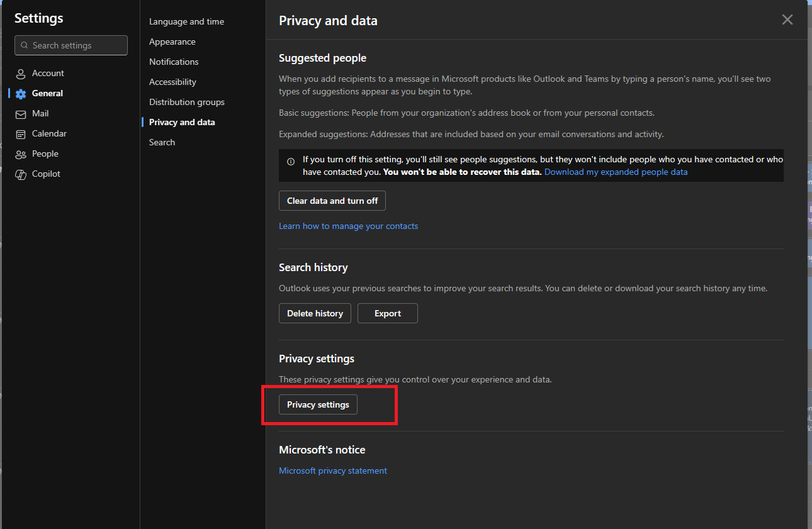Export your search history
This screenshot has height=529, width=812.
[387, 313]
